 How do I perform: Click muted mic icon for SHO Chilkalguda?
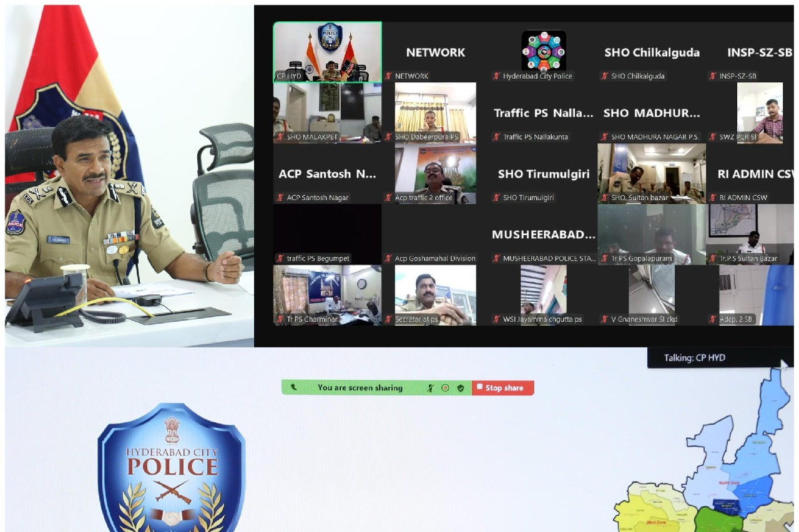coord(604,76)
